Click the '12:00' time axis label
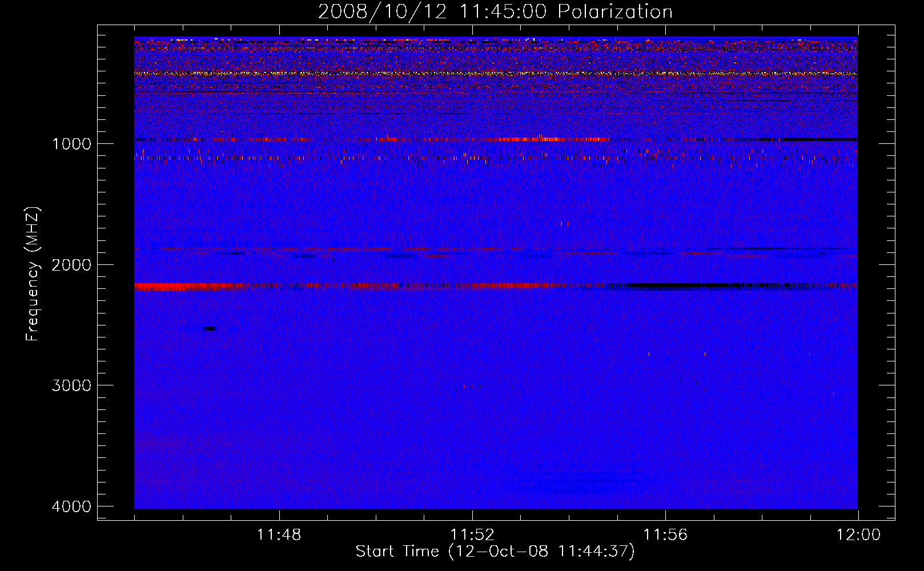Screen dimensions: 924x571 click(x=858, y=535)
